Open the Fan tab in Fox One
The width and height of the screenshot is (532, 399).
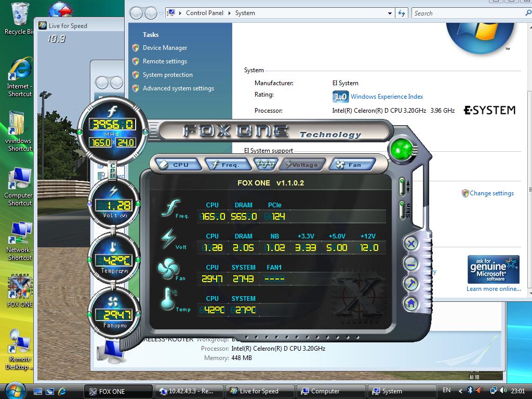point(352,165)
